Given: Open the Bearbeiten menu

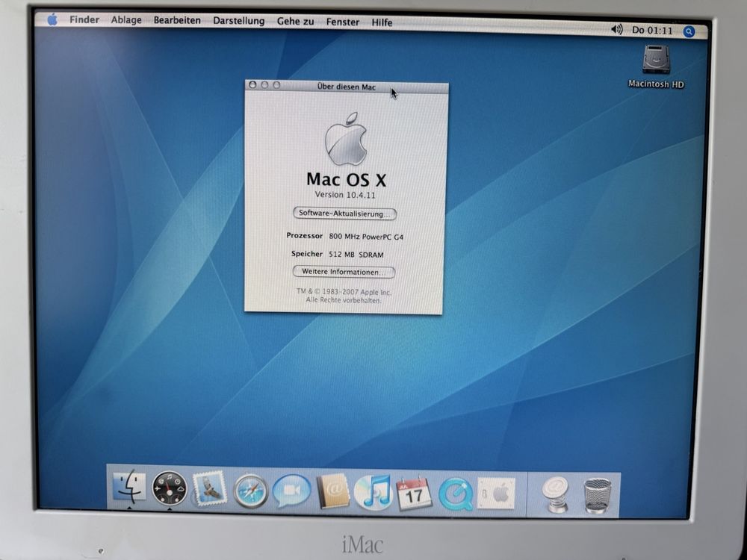Looking at the screenshot, I should [x=177, y=20].
